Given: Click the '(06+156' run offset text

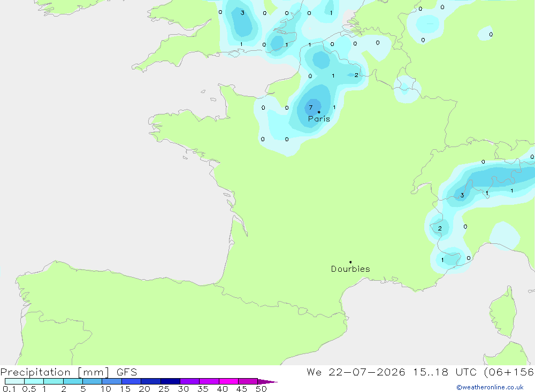Looking at the screenshot, I should tap(509, 372).
